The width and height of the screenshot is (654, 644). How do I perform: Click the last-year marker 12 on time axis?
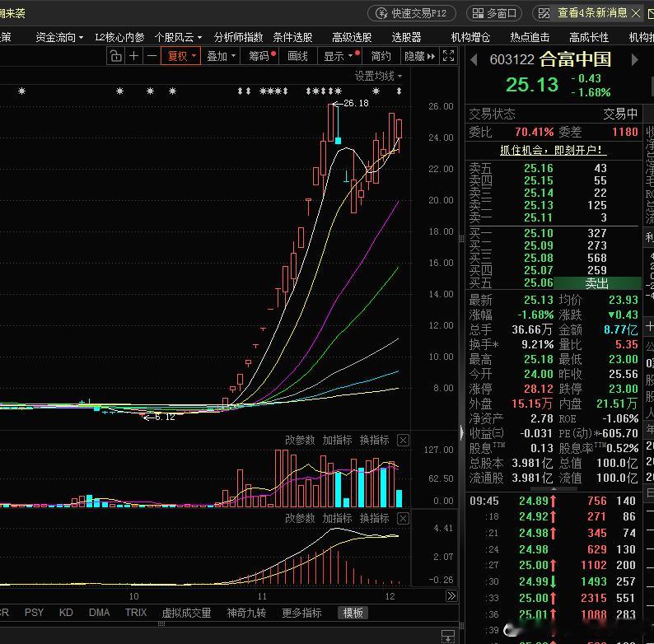pyautogui.click(x=390, y=596)
